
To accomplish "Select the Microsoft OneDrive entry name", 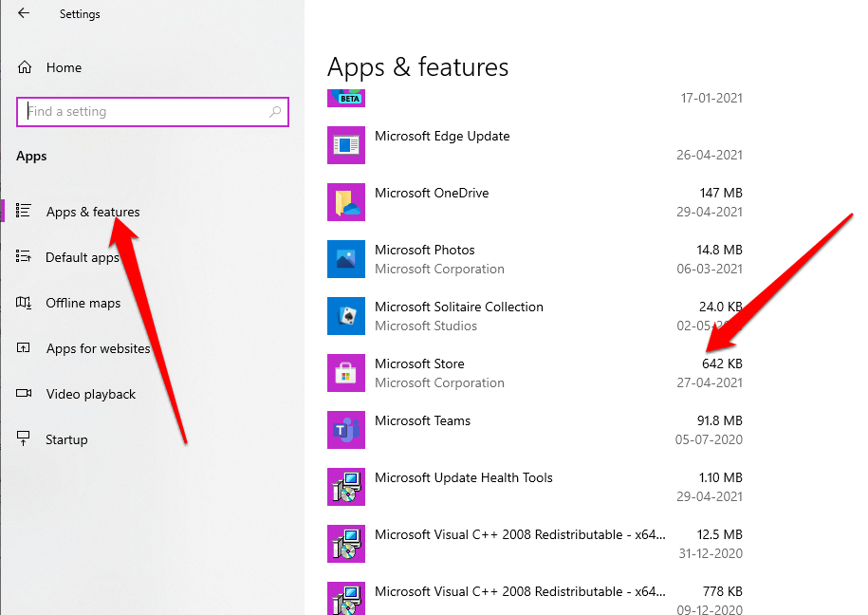I will pyautogui.click(x=432, y=193).
